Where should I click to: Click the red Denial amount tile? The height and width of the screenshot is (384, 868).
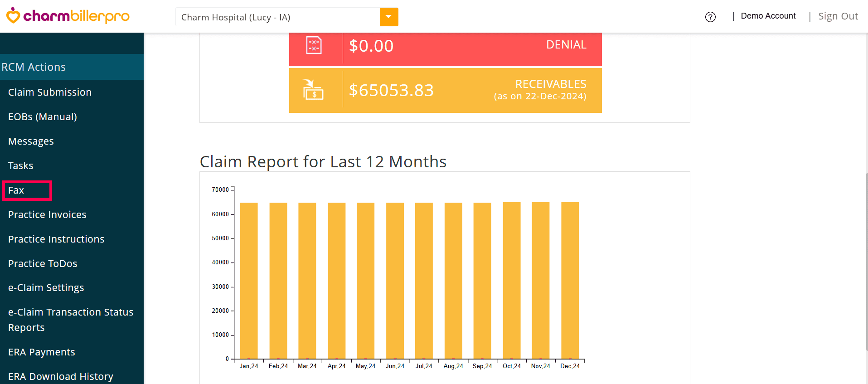471,46
